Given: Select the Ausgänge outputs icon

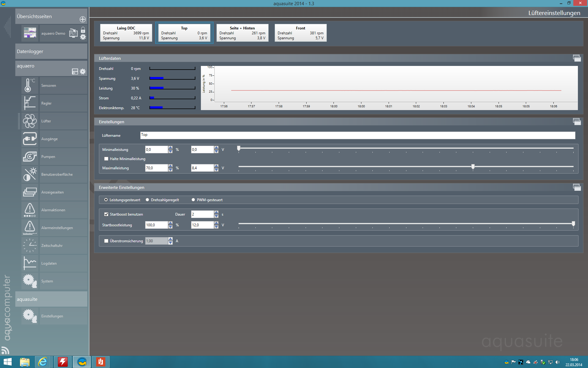Looking at the screenshot, I should coord(30,139).
